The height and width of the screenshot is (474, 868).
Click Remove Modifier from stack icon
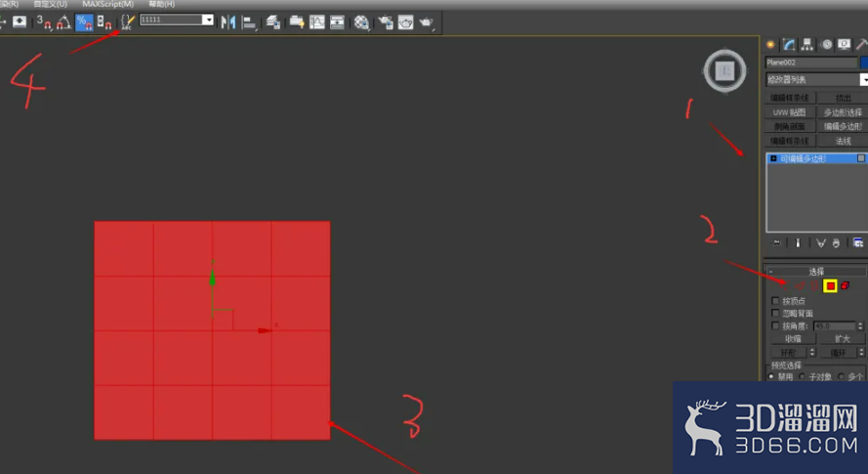[836, 242]
